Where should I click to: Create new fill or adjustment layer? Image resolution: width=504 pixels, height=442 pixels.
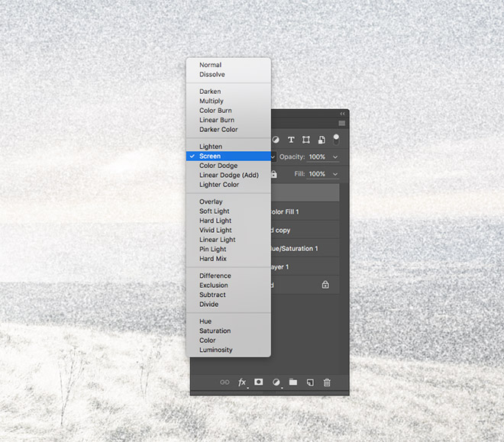tap(276, 382)
